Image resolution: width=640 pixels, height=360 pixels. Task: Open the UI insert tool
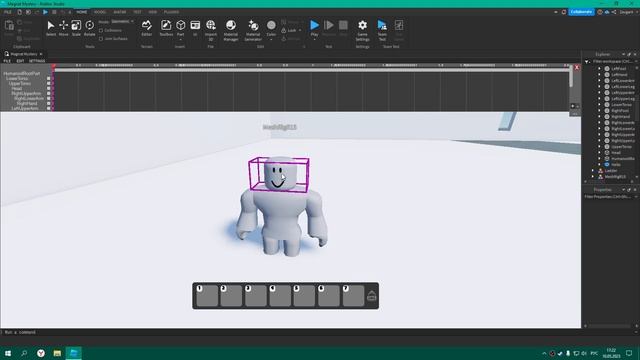(195, 28)
